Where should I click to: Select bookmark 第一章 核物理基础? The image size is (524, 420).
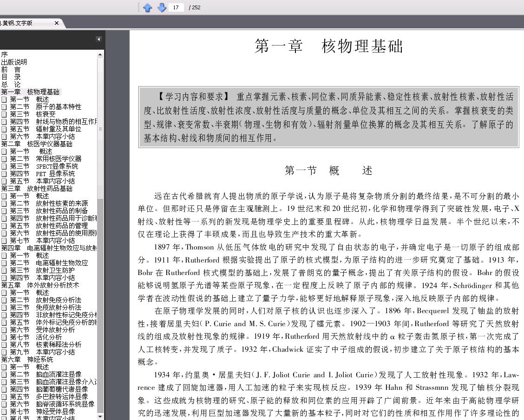(x=30, y=92)
